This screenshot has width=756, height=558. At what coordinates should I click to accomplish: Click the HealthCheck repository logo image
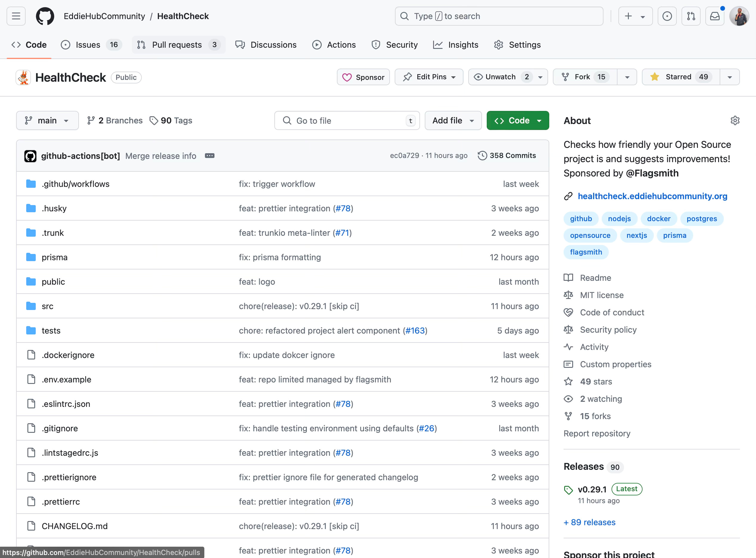click(23, 77)
